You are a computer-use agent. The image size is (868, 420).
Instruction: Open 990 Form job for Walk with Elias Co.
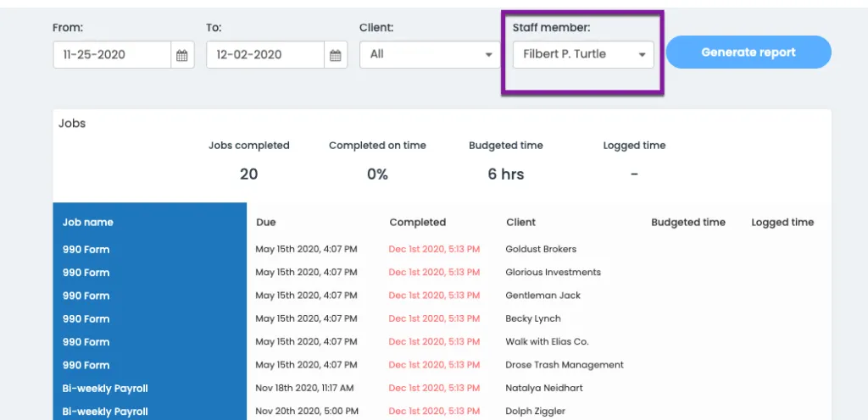tap(86, 342)
